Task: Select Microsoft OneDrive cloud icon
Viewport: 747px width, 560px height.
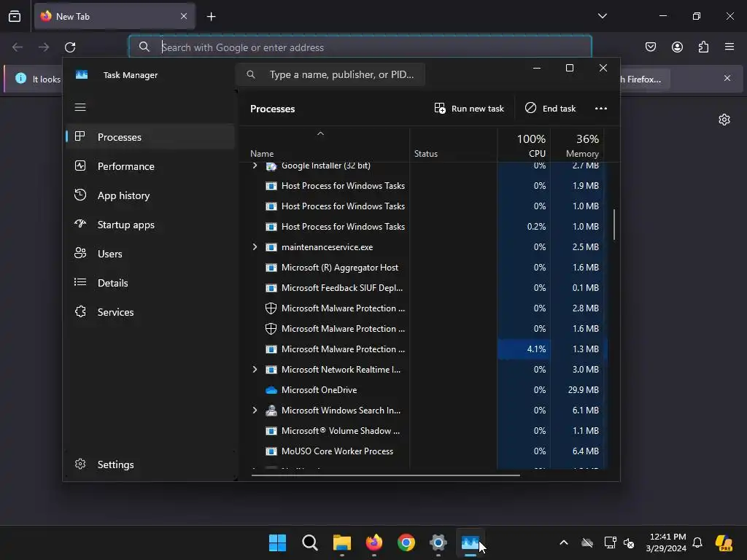Action: pos(271,390)
